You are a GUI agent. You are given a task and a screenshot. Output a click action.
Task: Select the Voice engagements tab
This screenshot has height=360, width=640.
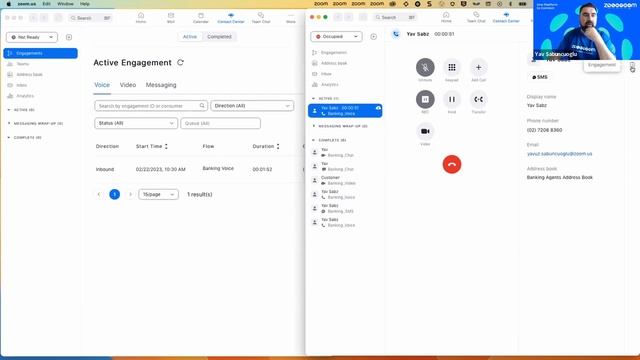[x=102, y=85]
